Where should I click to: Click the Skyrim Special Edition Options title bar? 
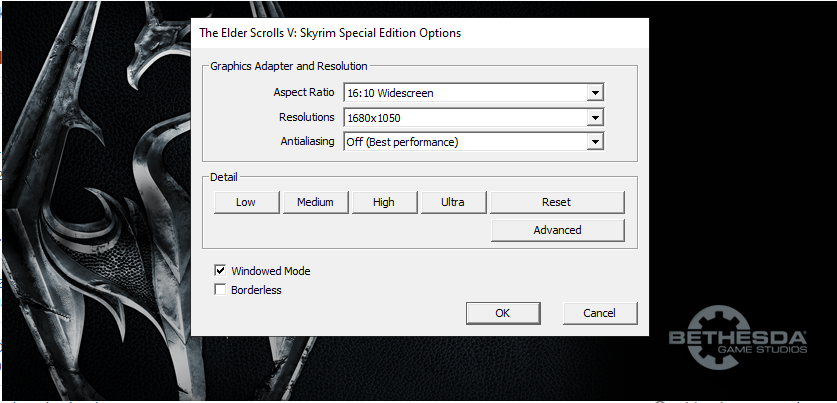420,33
